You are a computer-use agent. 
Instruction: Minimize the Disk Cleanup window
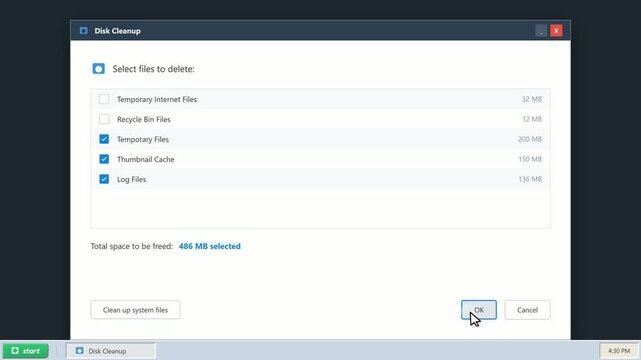[x=541, y=31]
